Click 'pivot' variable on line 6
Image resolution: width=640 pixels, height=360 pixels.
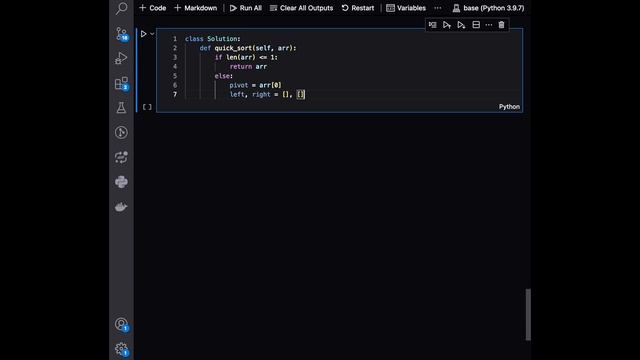(x=239, y=85)
